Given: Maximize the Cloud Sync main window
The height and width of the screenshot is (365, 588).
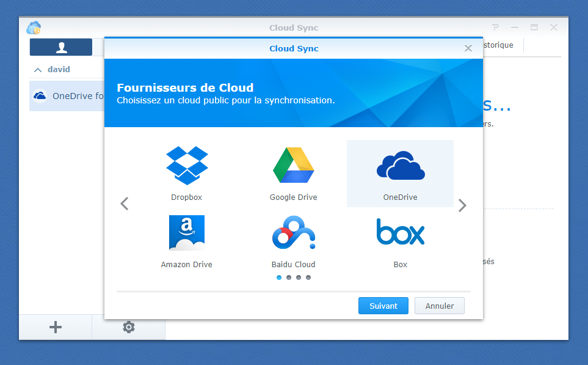Looking at the screenshot, I should (534, 28).
